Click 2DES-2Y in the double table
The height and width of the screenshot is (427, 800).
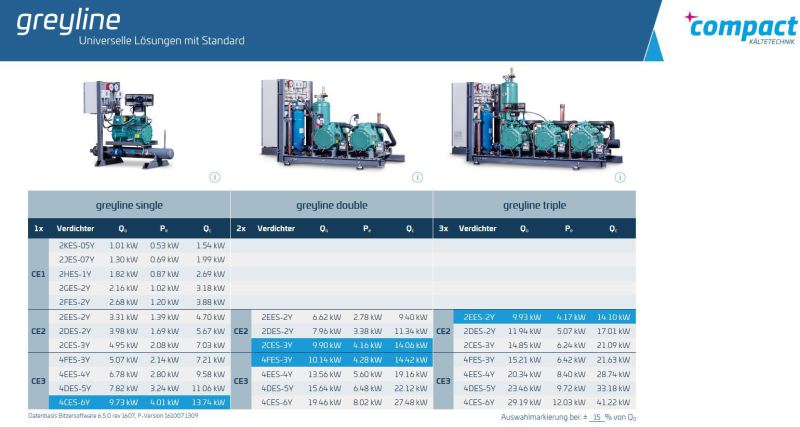coord(277,331)
